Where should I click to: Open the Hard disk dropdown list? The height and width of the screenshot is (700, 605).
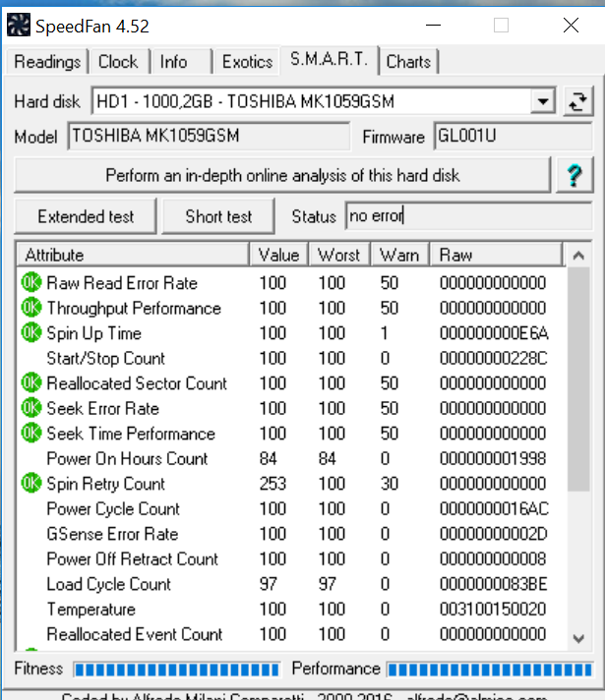click(543, 100)
